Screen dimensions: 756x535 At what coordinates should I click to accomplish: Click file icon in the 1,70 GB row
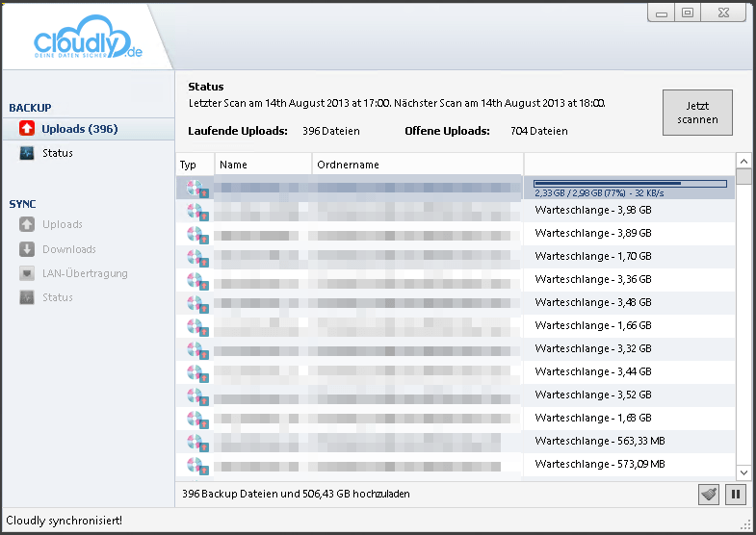pyautogui.click(x=197, y=258)
